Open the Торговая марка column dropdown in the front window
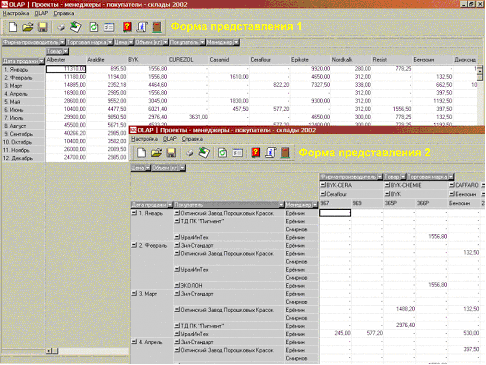The height and width of the screenshot is (365, 486). click(451, 177)
